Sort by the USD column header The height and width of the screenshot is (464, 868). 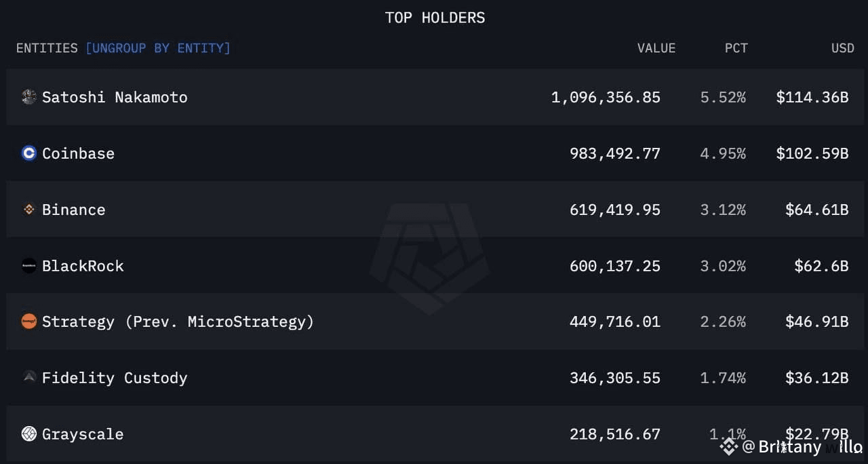point(842,48)
